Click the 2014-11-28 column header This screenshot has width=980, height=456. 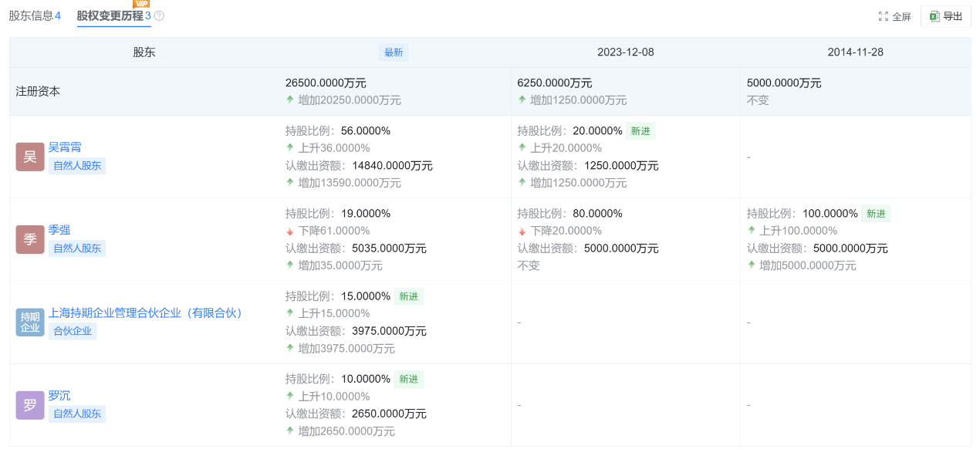(x=855, y=52)
